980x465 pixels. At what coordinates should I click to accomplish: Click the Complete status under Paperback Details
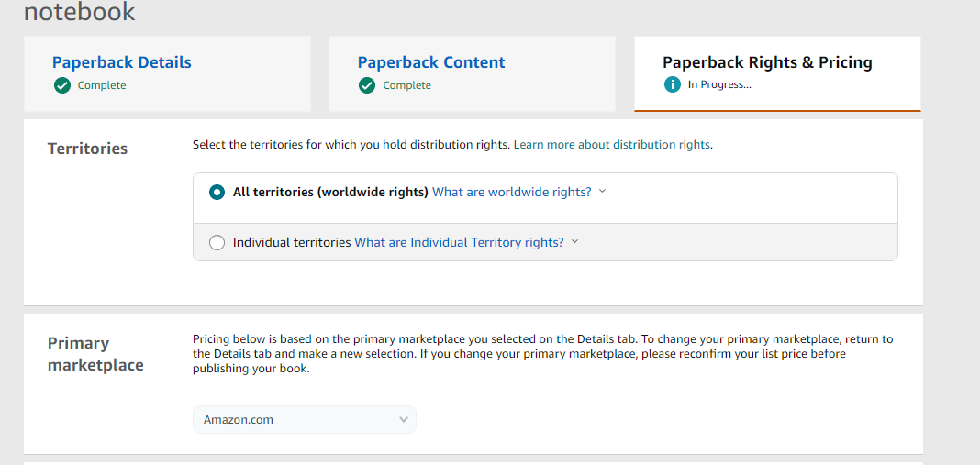[x=102, y=85]
